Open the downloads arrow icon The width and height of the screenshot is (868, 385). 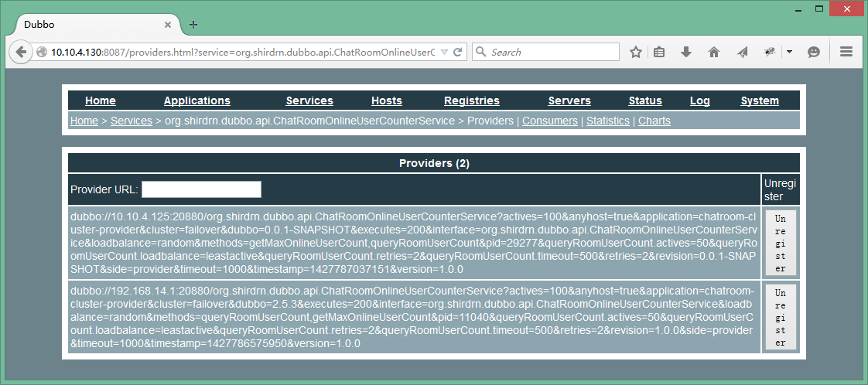[685, 52]
